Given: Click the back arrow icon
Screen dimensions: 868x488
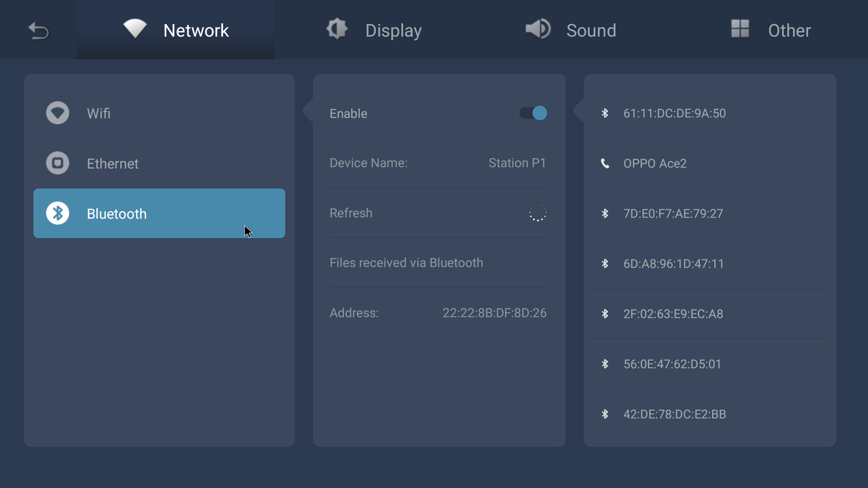Looking at the screenshot, I should coord(38,31).
